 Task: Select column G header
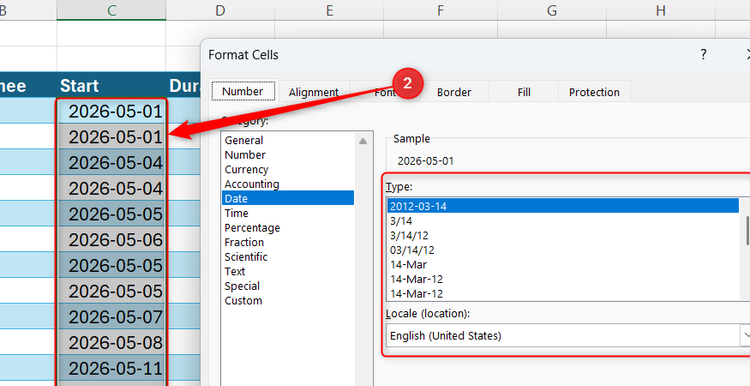point(551,10)
